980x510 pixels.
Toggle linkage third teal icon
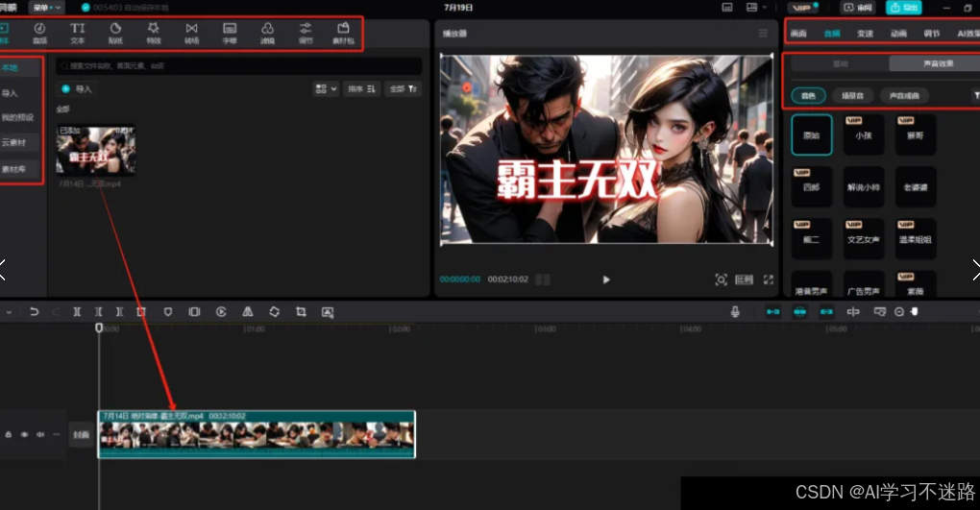click(x=826, y=311)
